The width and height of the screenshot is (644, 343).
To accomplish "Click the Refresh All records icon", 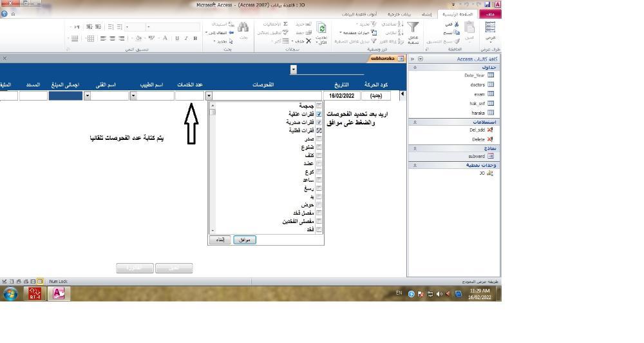I will point(322,28).
